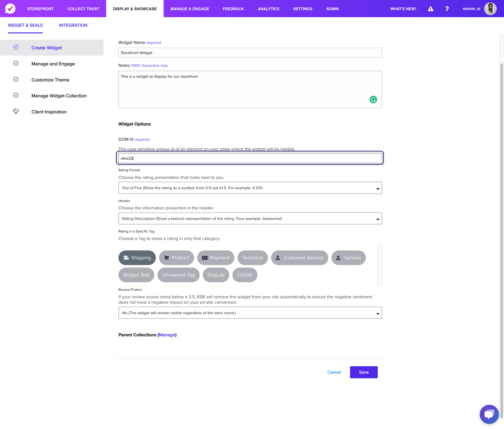Click the Manage and Engage badge icon
504x429 pixels.
click(x=16, y=63)
